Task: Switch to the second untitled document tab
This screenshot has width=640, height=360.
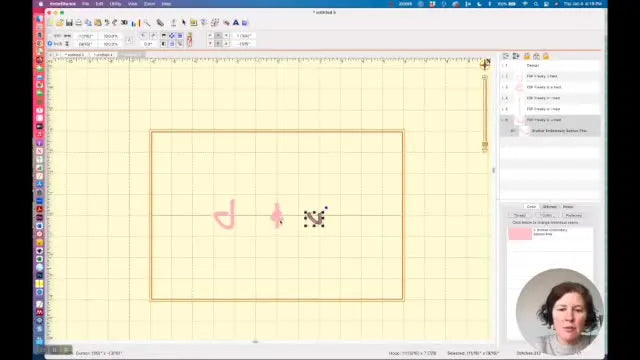Action: pyautogui.click(x=103, y=55)
